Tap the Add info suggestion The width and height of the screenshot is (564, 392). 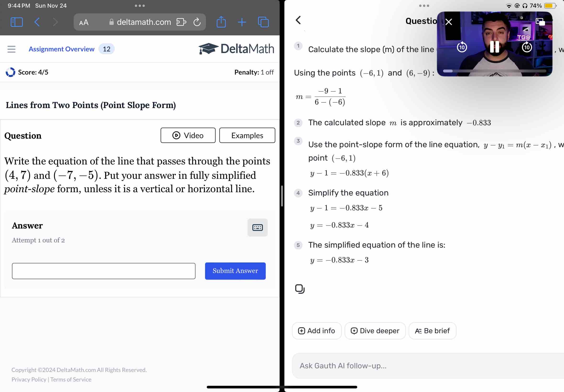pyautogui.click(x=316, y=331)
